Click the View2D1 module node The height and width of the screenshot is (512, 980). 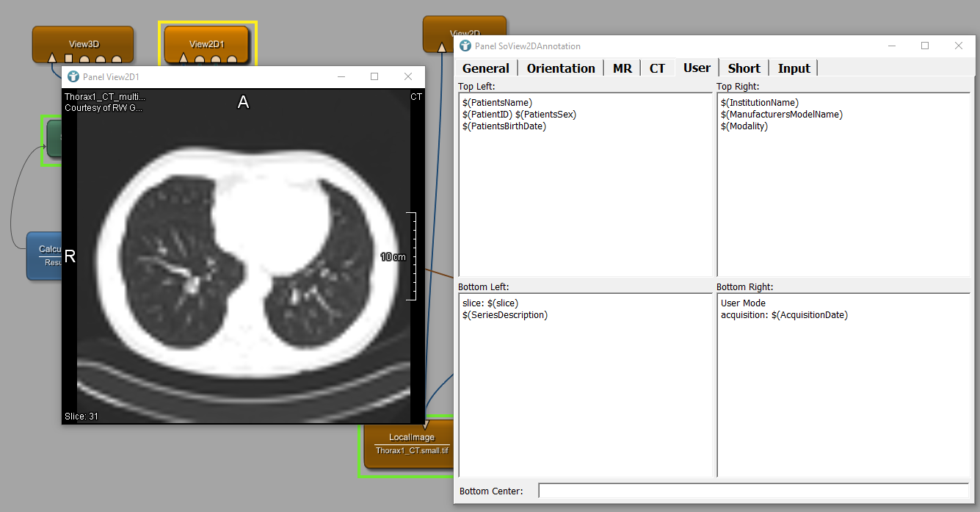coord(207,43)
